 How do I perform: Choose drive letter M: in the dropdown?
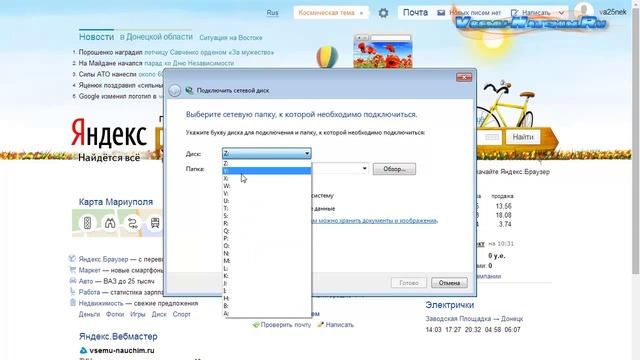267,261
